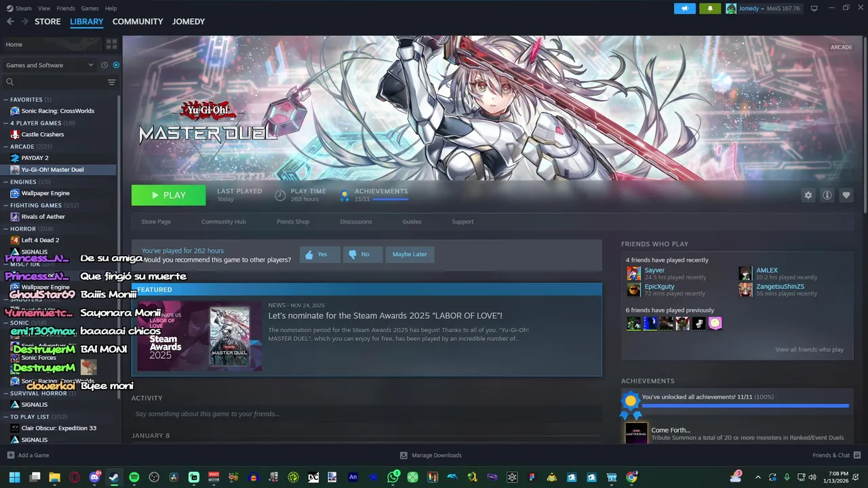868x488 pixels.
Task: Enter Big Picture mode icon
Action: (814, 8)
